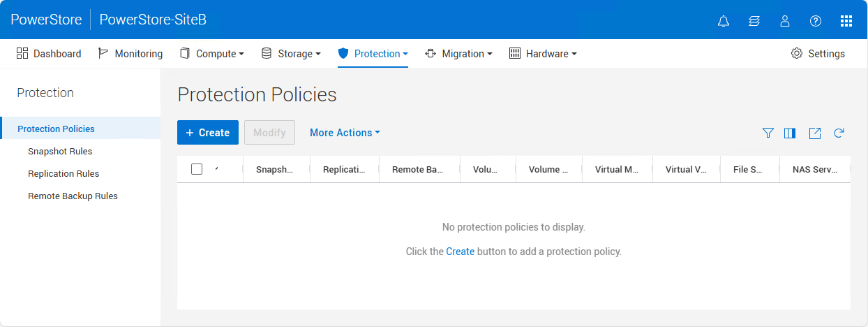Click the PowerStore logo text
Image resolution: width=868 pixels, height=327 pixels.
[46, 20]
